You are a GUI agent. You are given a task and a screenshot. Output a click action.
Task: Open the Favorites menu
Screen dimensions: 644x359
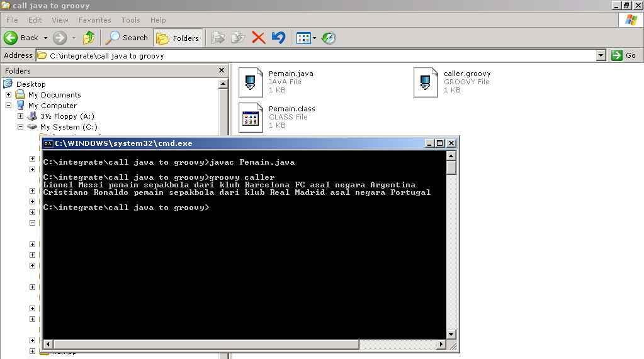point(95,19)
